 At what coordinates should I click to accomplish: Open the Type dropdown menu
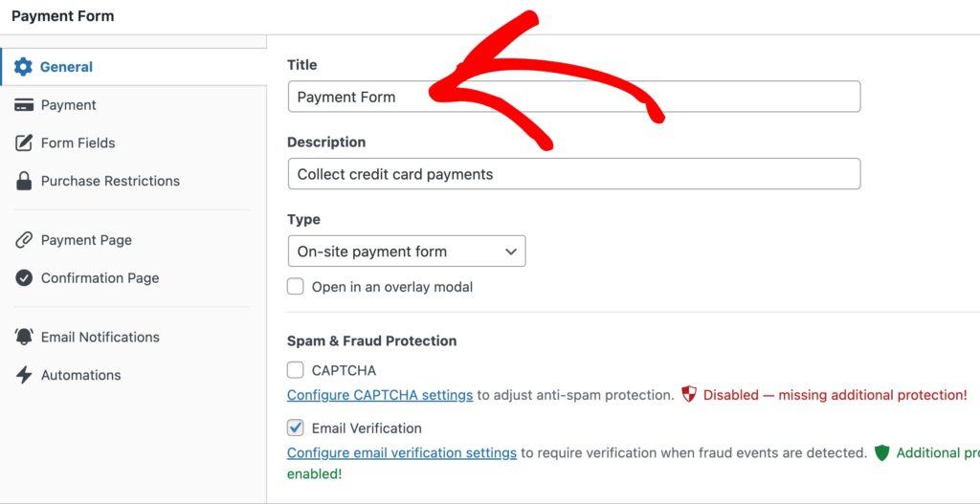406,252
